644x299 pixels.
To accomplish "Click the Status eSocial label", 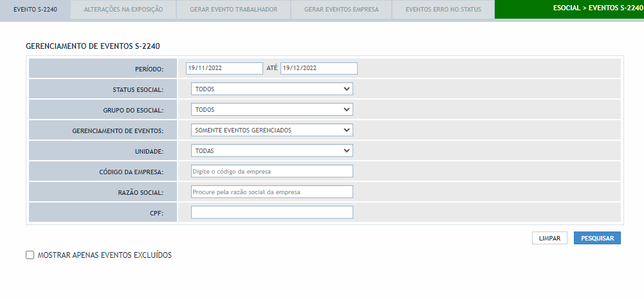I will click(138, 89).
